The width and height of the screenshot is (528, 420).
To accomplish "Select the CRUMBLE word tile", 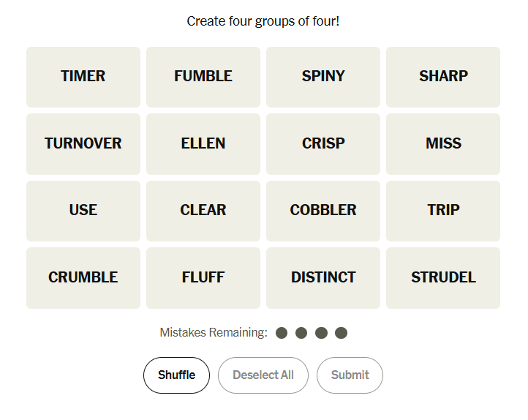I will [x=83, y=277].
